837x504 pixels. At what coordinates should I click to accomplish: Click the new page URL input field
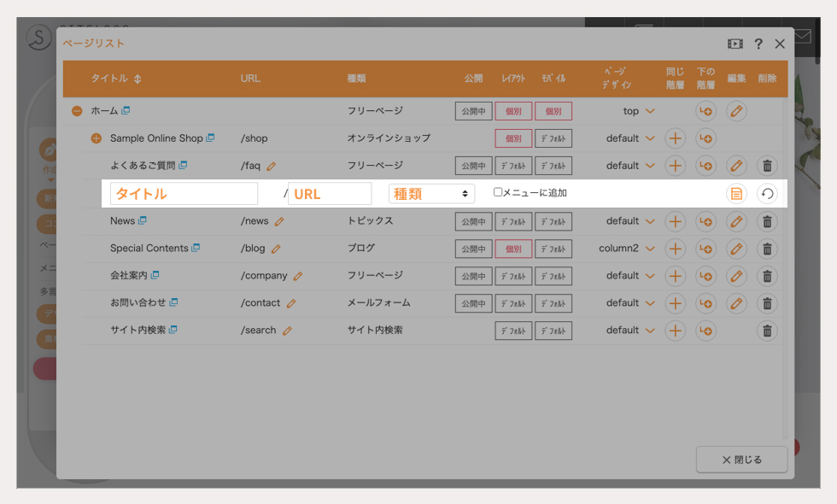point(330,194)
